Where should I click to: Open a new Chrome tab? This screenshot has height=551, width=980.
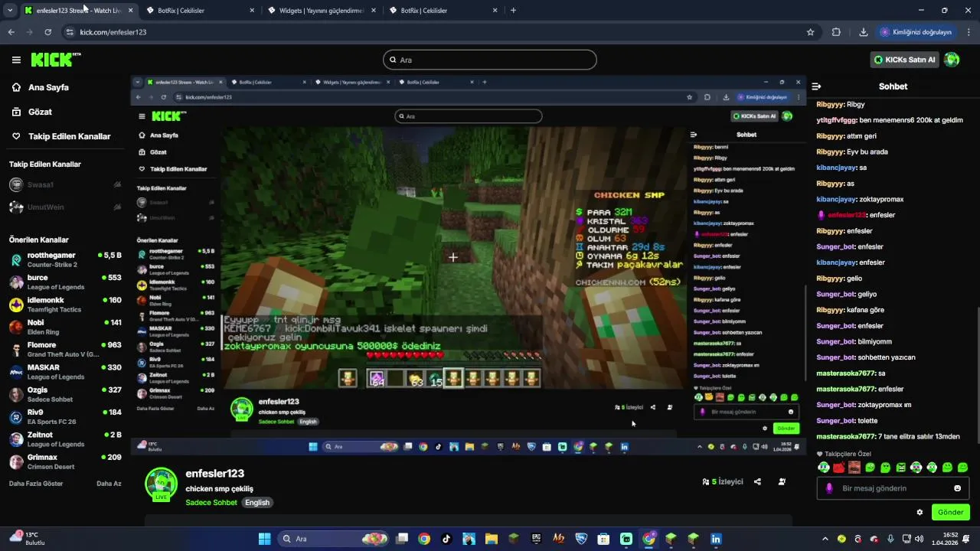coord(513,11)
